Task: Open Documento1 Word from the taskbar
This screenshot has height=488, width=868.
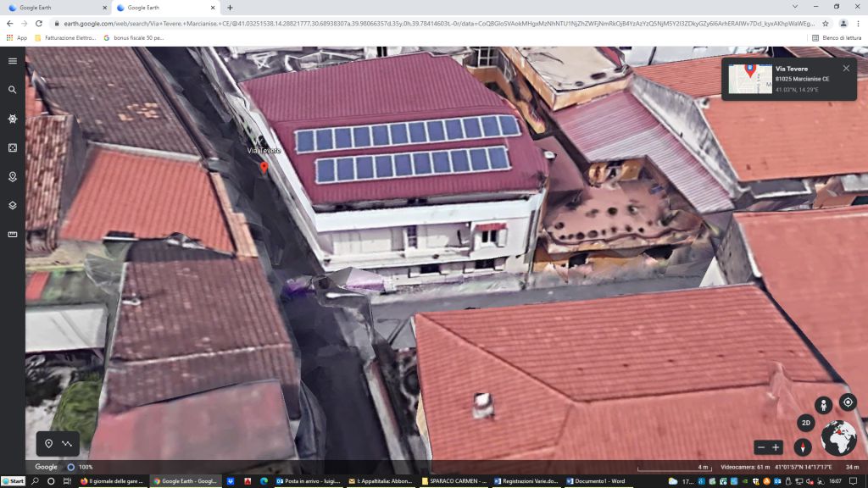Action: (598, 481)
